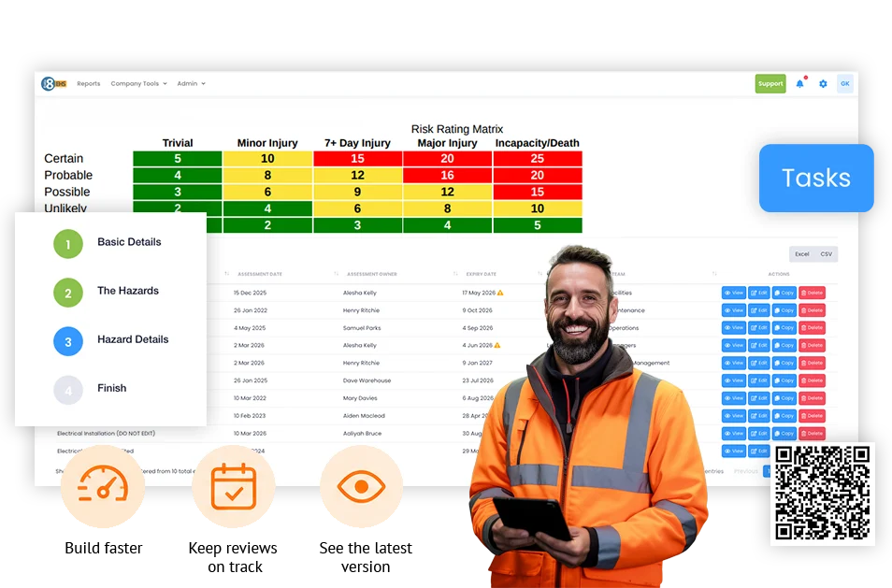Image resolution: width=892 pixels, height=588 pixels.
Task: Open the GK user avatar menu
Action: coord(845,83)
